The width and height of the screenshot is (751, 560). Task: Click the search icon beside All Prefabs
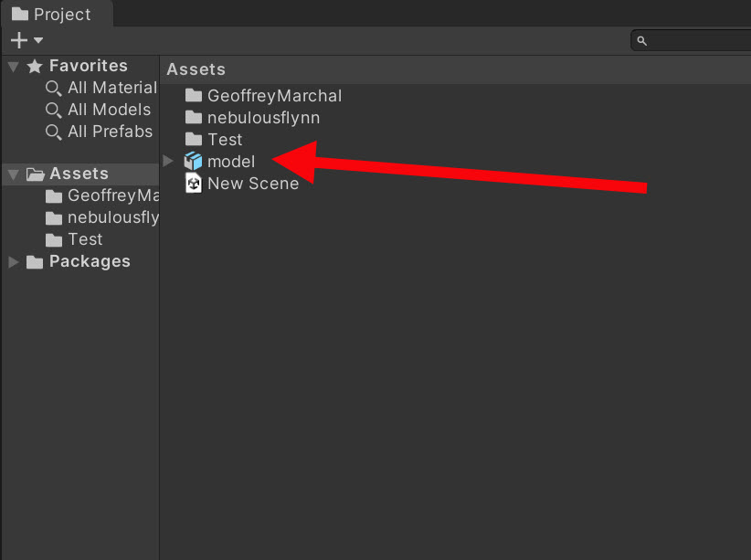(x=53, y=132)
